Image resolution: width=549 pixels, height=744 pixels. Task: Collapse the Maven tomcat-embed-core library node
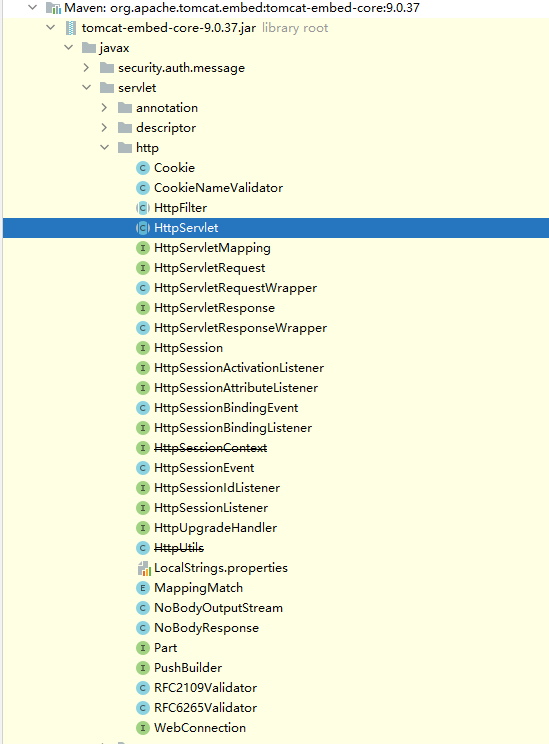33,8
